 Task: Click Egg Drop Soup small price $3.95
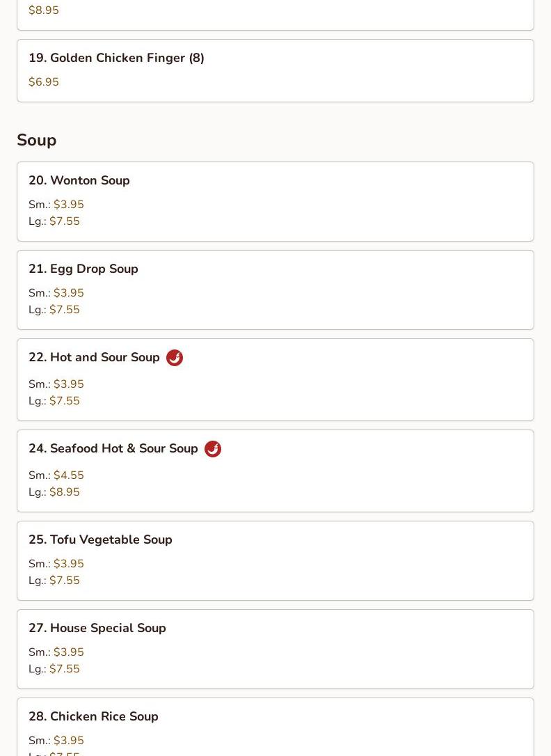[x=69, y=293]
